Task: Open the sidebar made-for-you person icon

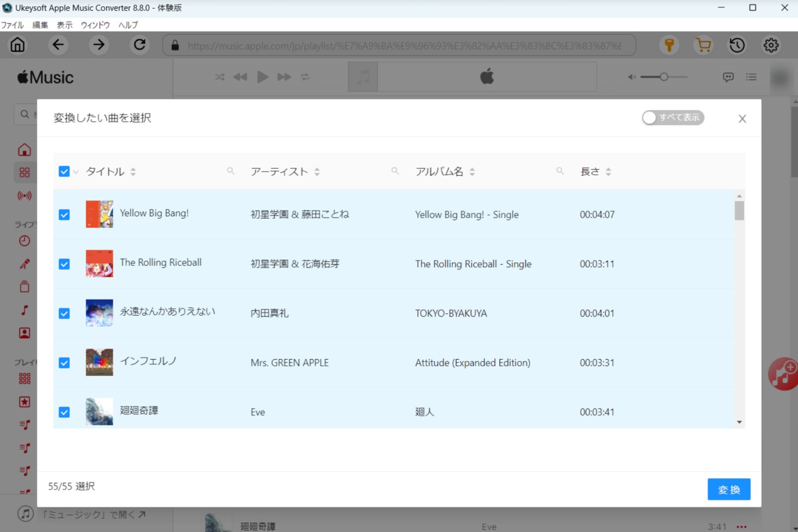Action: pyautogui.click(x=24, y=333)
